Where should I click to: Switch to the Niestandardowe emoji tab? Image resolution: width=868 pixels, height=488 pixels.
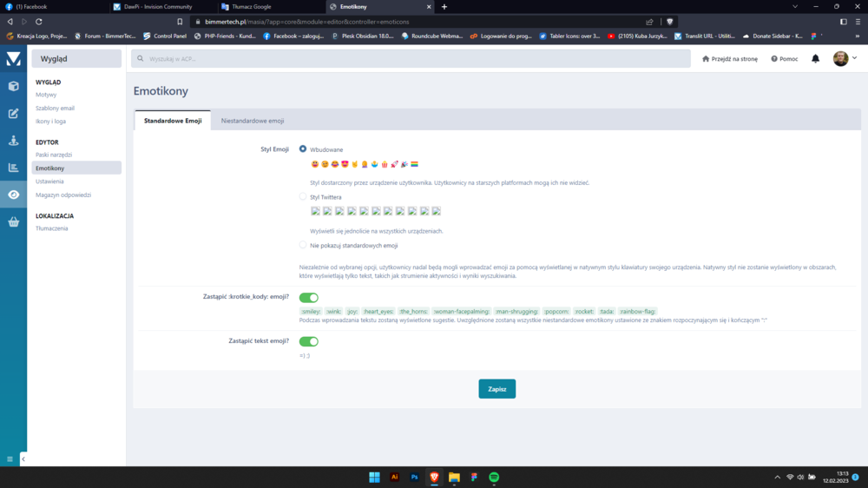(x=253, y=121)
